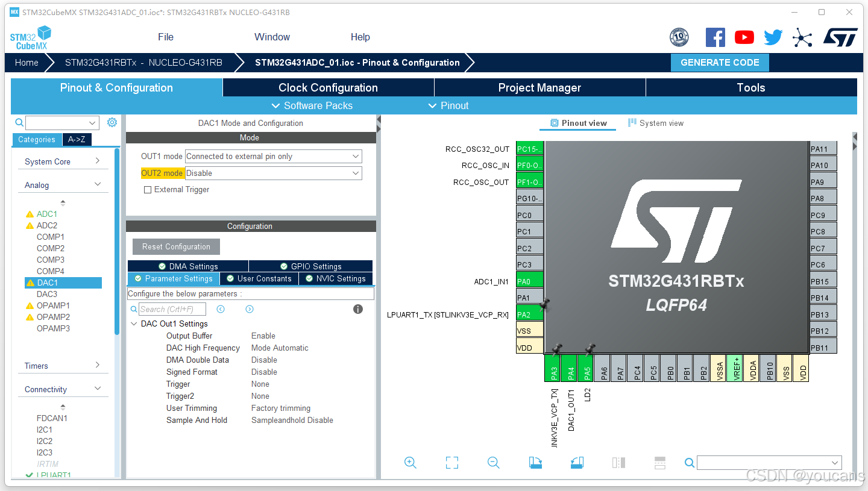Click the parameter search input field
Viewport: 868px width, 491px height.
tap(172, 309)
